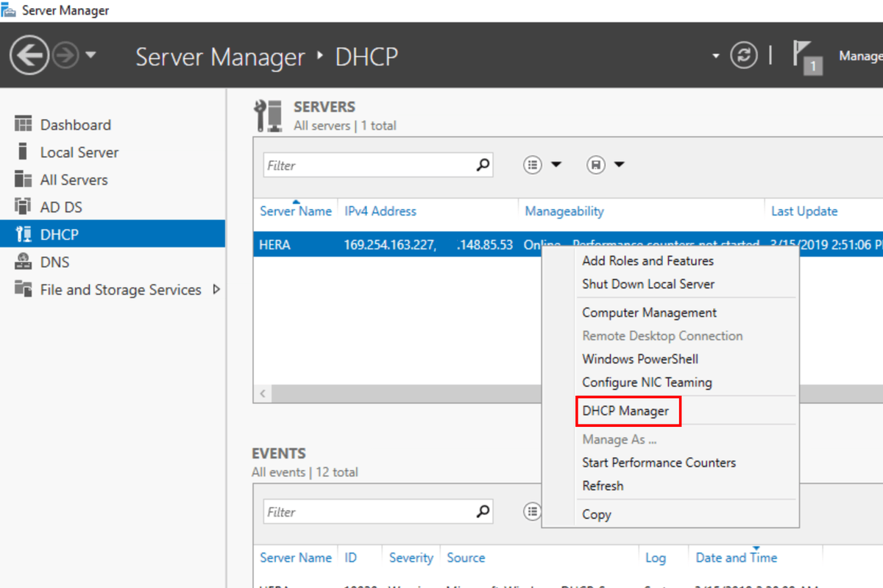Click the search magnifier in the Servers filter

point(482,165)
